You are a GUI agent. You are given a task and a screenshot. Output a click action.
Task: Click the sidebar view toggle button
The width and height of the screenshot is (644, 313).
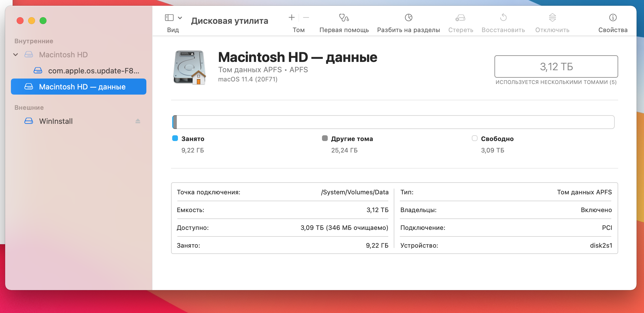[x=169, y=18]
